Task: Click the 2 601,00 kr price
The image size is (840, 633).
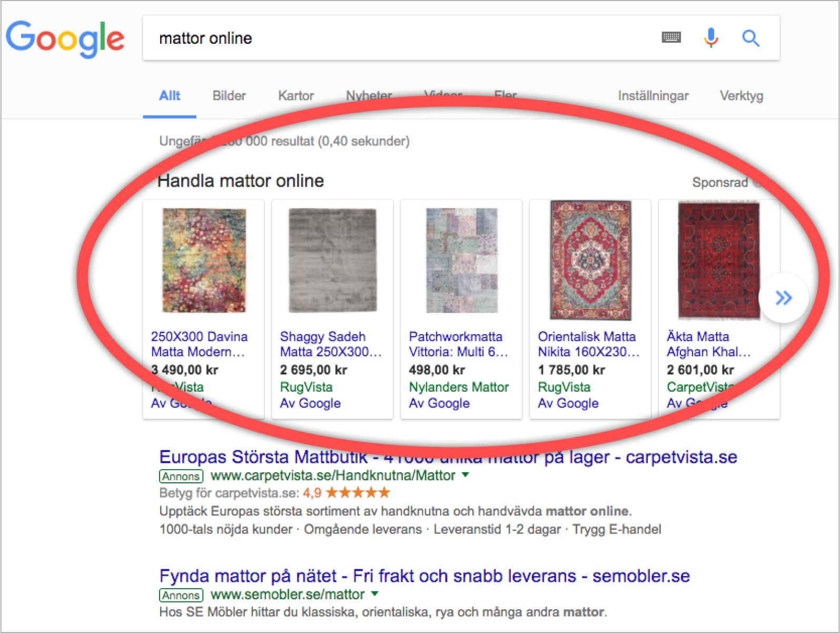Action: 700,370
